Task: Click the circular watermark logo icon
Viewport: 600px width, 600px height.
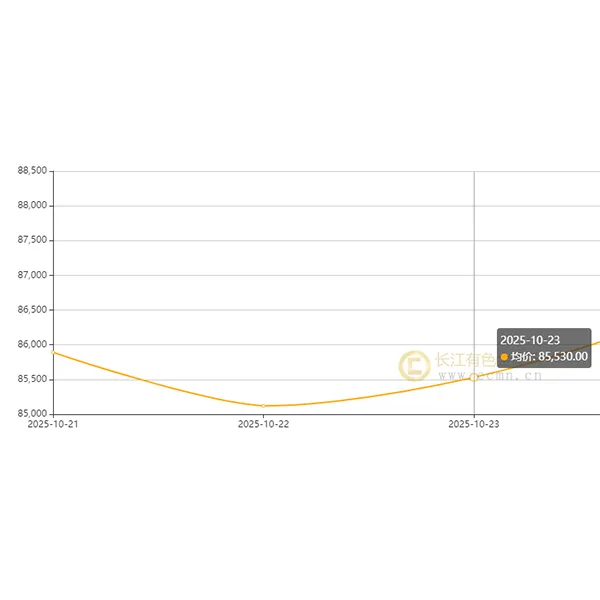Action: click(x=414, y=366)
